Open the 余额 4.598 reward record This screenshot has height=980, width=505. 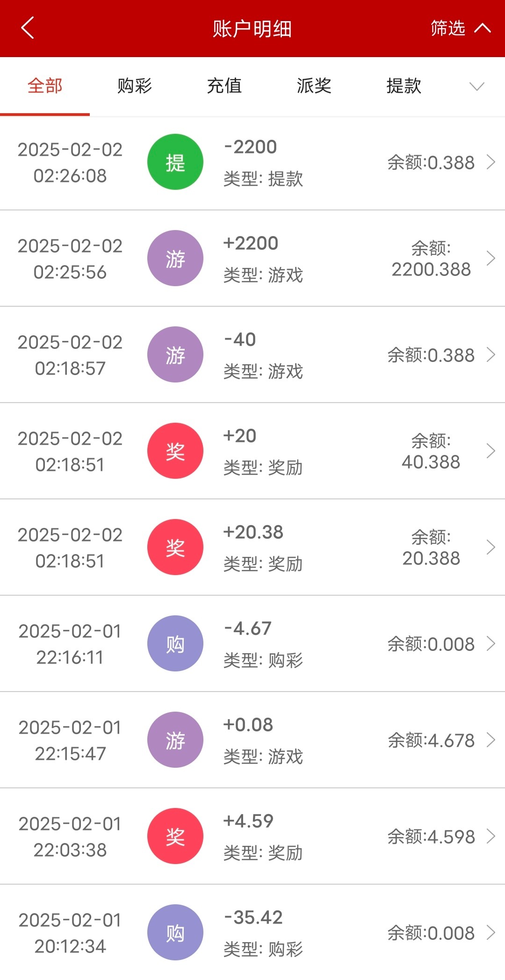[491, 836]
